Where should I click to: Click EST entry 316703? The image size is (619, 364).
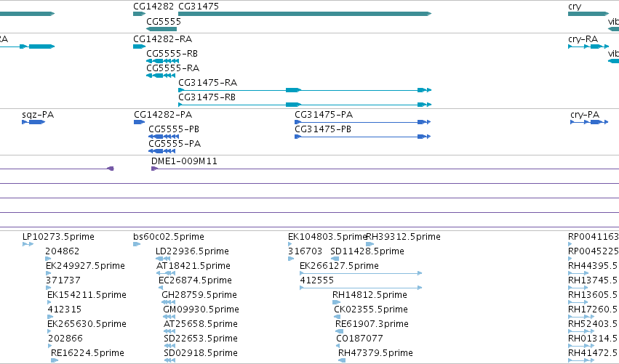point(292,259)
